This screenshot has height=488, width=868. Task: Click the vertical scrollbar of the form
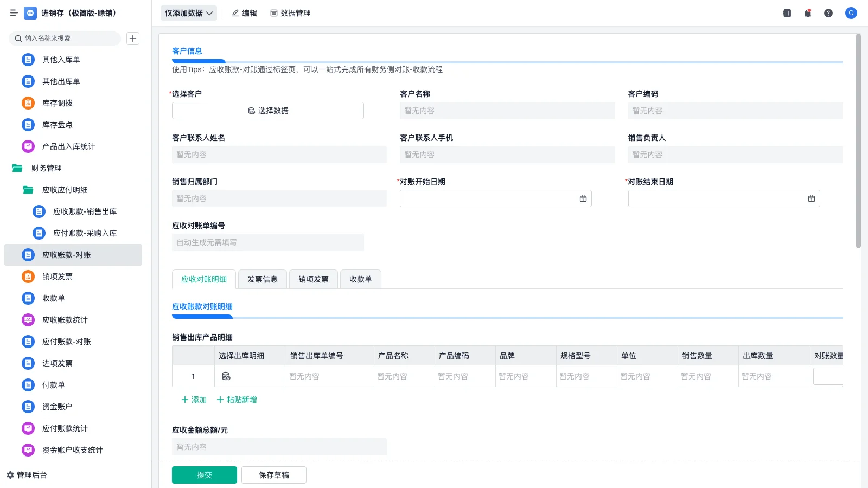point(858,141)
